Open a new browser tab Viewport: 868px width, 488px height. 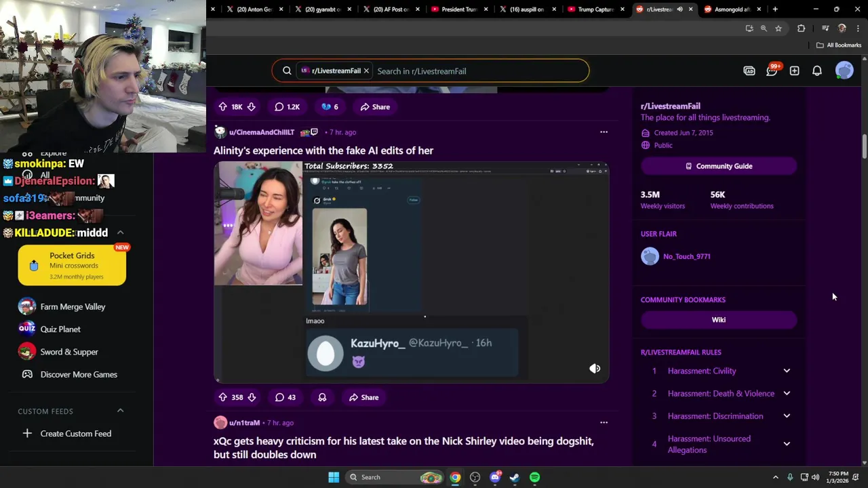coord(775,9)
